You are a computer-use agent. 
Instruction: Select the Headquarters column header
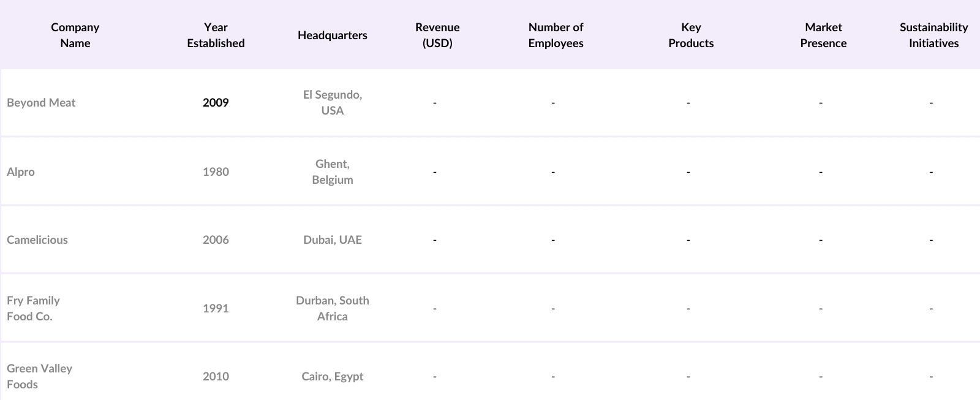pyautogui.click(x=333, y=35)
